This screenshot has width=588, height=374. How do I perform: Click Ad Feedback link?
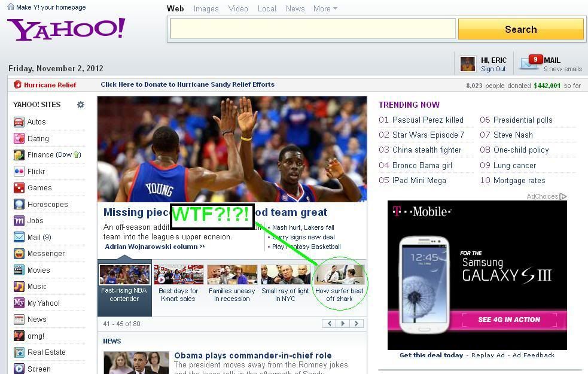pyautogui.click(x=533, y=355)
